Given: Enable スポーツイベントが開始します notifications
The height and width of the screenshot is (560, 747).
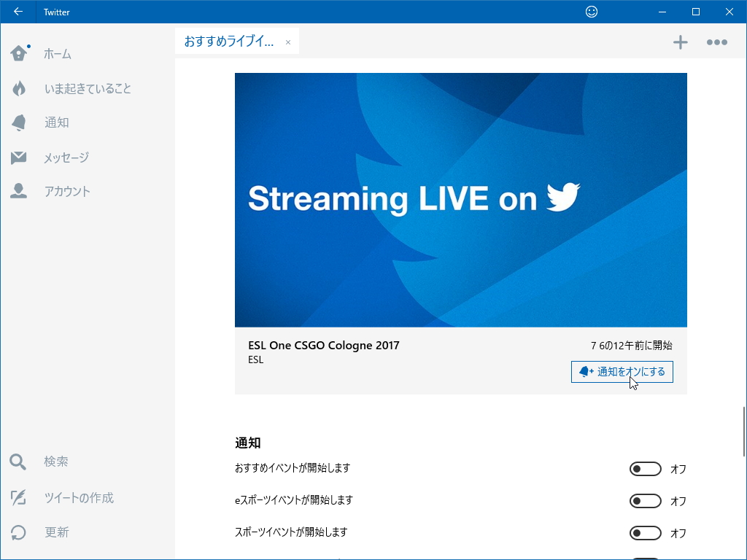Looking at the screenshot, I should [645, 533].
